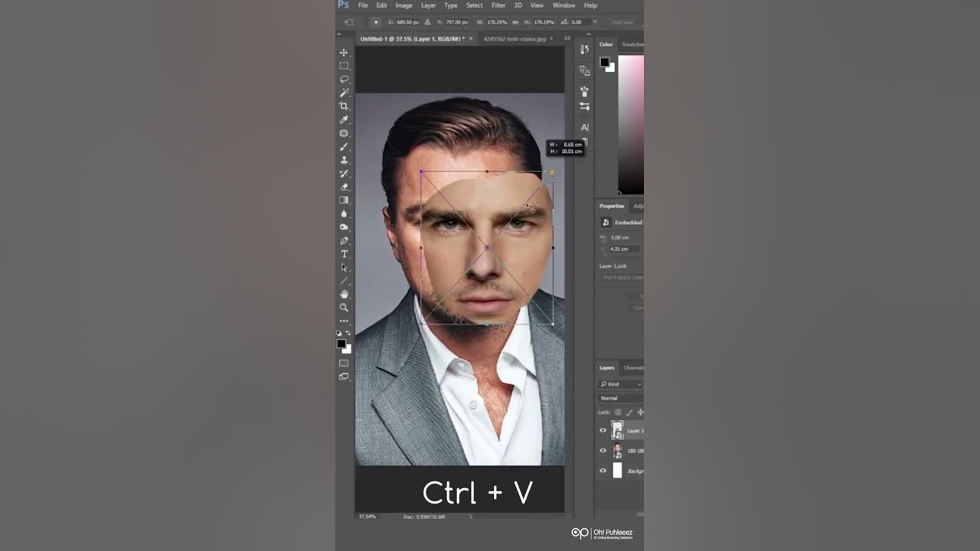Screen dimensions: 980x551
Task: Switch to the tom-cruise.jpg document tab
Action: (514, 38)
